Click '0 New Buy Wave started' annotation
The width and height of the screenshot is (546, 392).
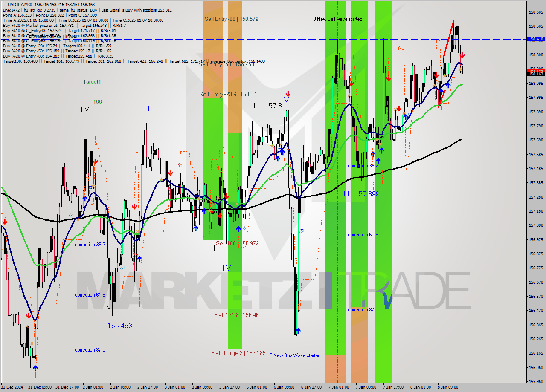[x=295, y=355]
